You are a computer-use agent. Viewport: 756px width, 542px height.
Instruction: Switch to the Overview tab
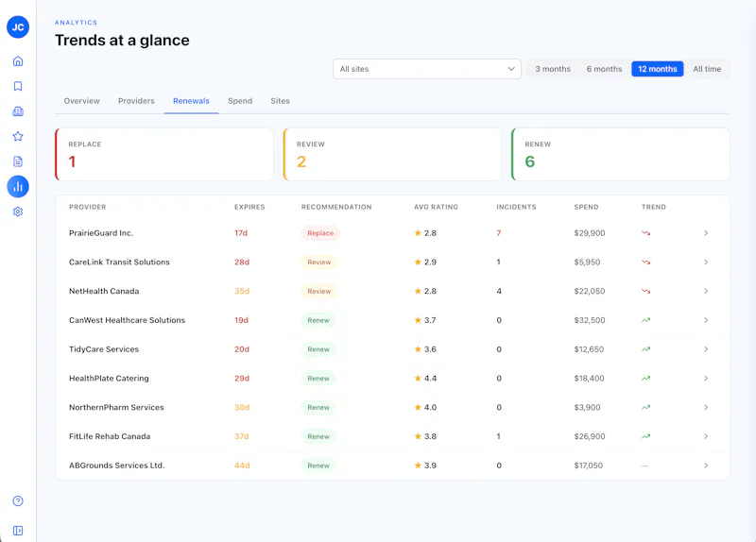click(82, 101)
